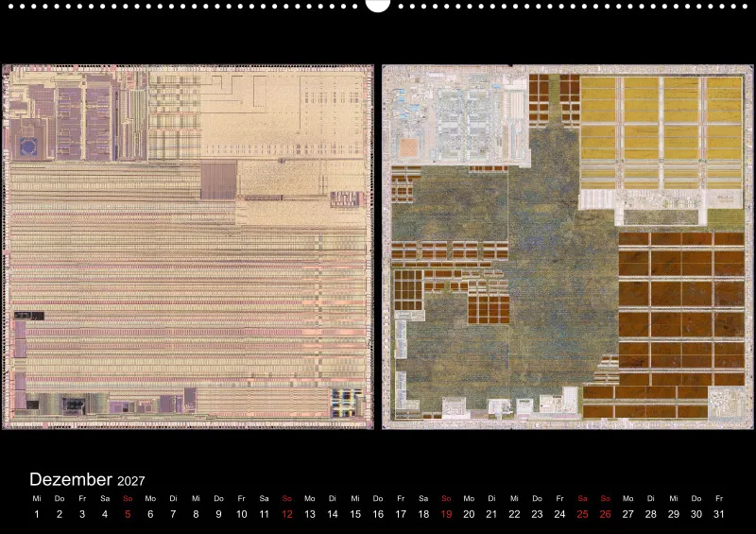
Task: Click red Sunday date 19
Action: click(x=446, y=514)
